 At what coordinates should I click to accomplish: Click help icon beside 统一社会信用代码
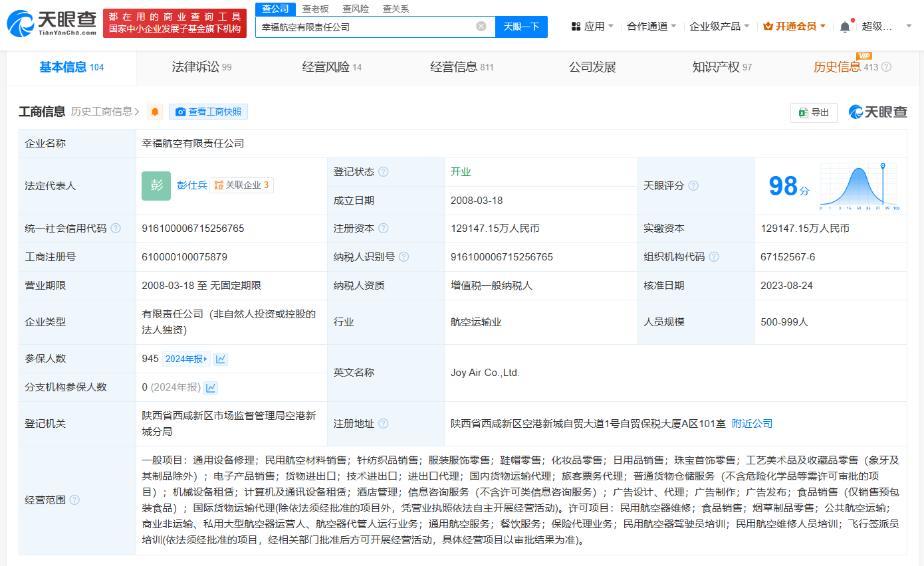[116, 229]
